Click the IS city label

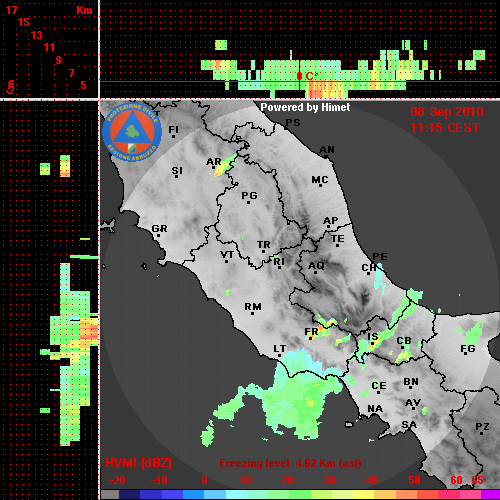(x=373, y=337)
